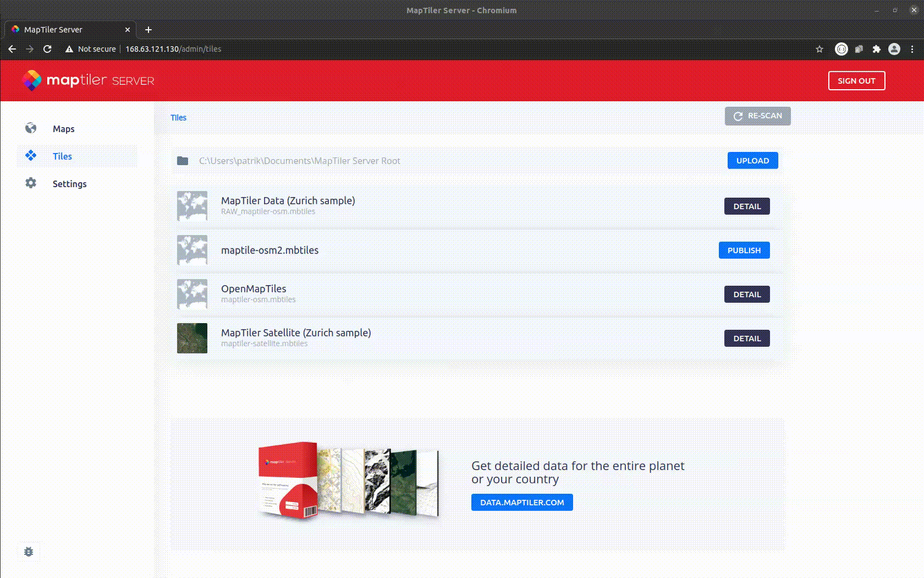Click the Not secure warning icon
Viewport: 924px width, 578px height.
pos(69,49)
